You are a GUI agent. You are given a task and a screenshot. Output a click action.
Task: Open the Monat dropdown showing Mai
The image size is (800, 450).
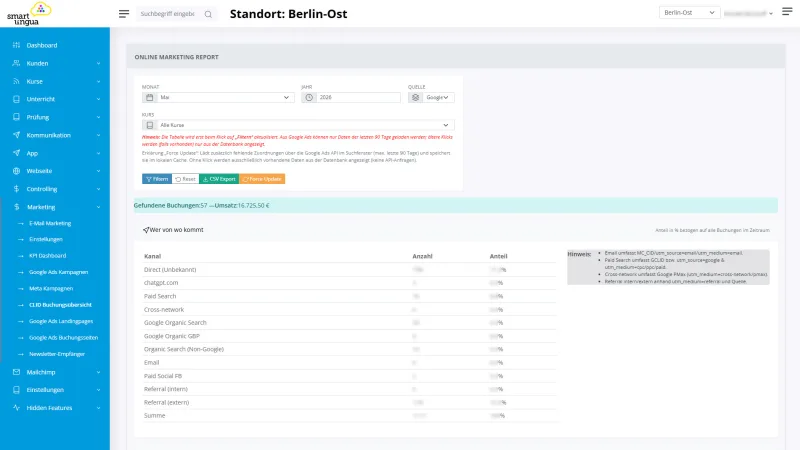pos(225,97)
